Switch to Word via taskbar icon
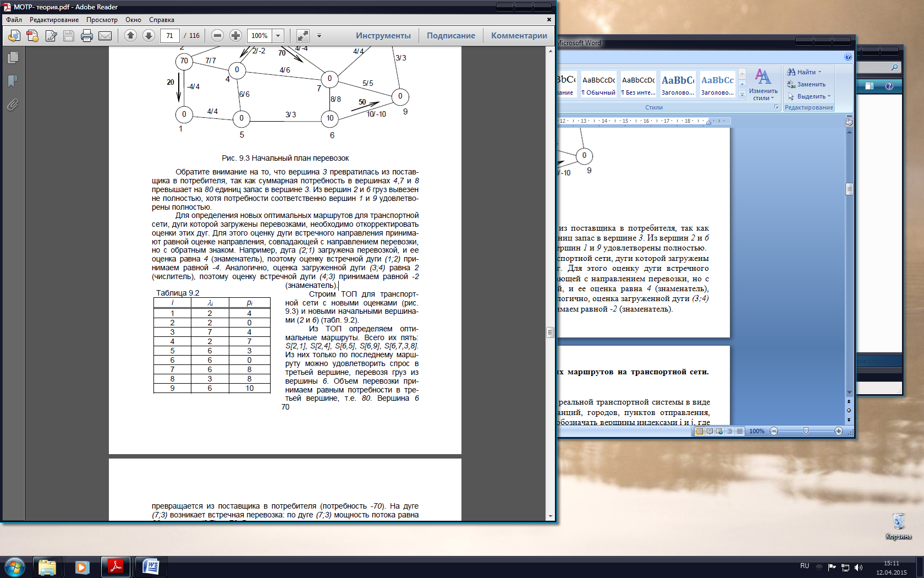The height and width of the screenshot is (578, 924). [x=150, y=566]
